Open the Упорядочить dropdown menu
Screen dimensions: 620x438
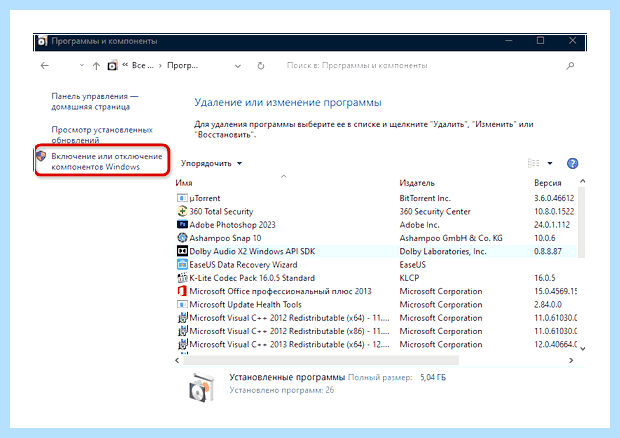pos(211,163)
